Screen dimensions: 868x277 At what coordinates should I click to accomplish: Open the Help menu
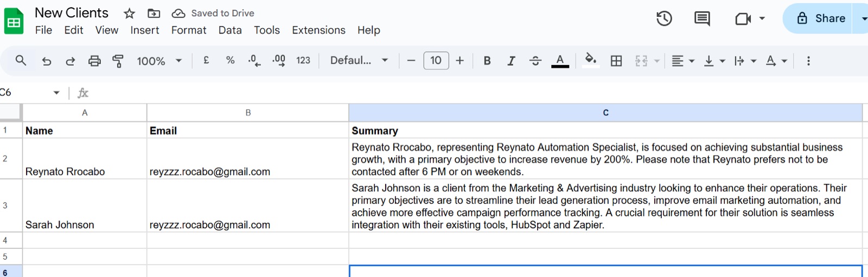click(x=369, y=30)
